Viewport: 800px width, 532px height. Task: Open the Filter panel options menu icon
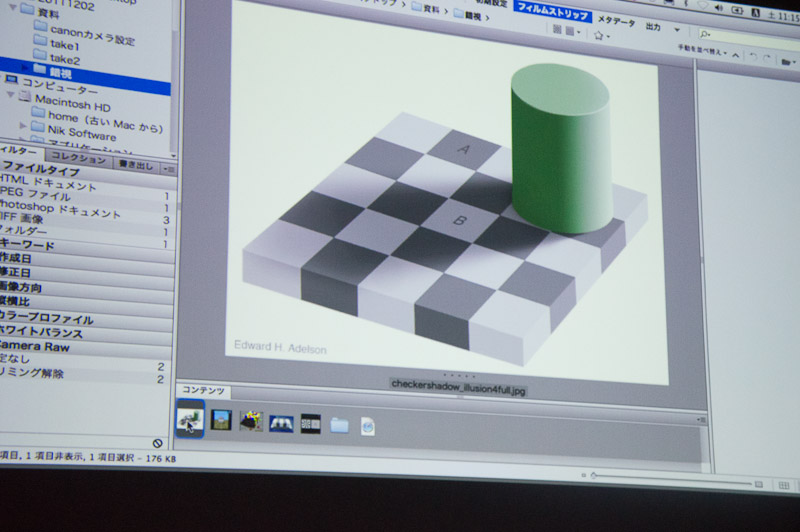(x=169, y=169)
